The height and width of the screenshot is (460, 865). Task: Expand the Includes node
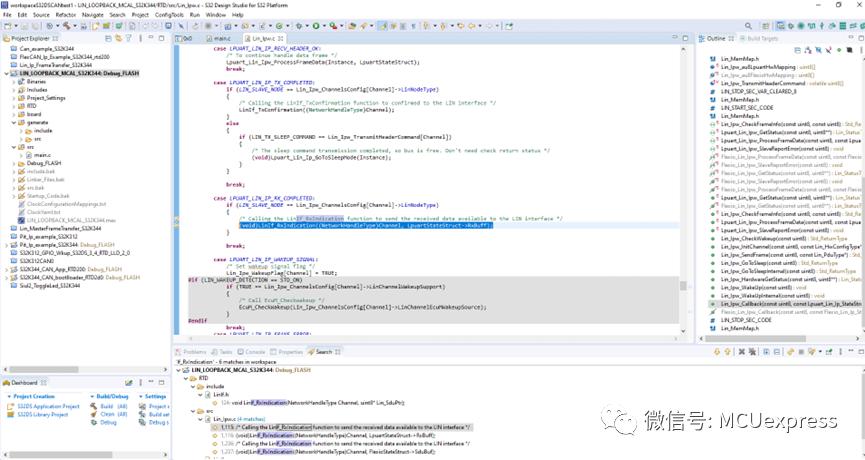tap(14, 90)
